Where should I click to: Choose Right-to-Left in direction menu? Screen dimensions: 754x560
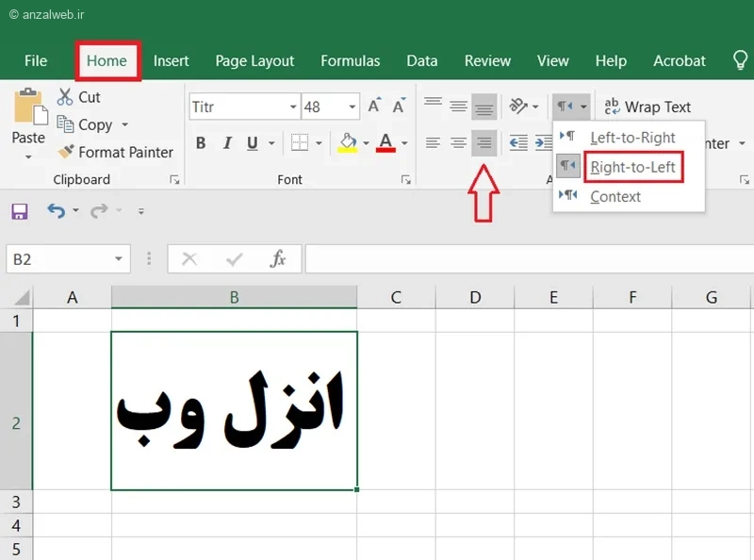[x=629, y=167]
